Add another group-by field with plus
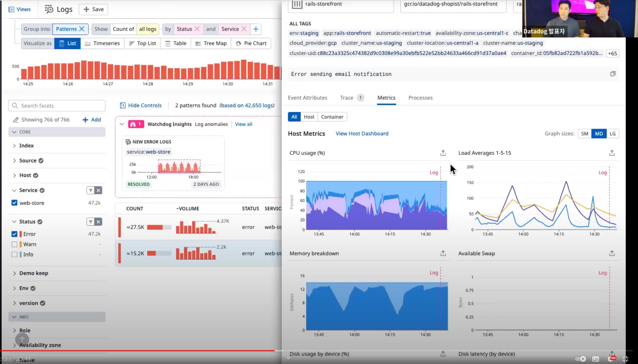 [x=256, y=29]
